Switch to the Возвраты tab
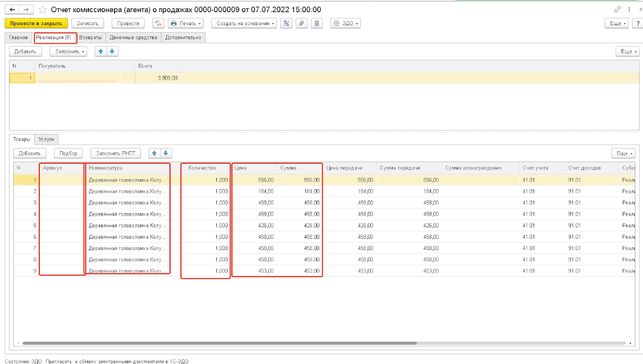This screenshot has height=364, width=643. tap(90, 38)
